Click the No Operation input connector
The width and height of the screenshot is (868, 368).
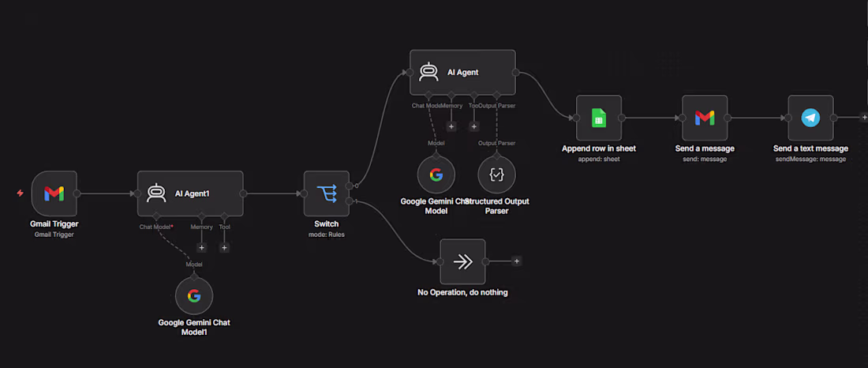point(440,261)
